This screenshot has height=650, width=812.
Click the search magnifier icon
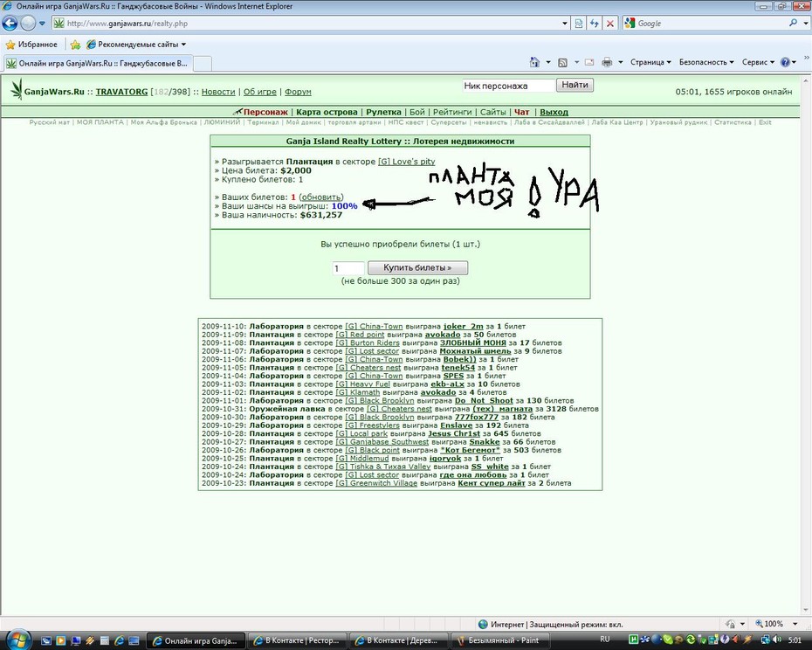click(x=793, y=24)
